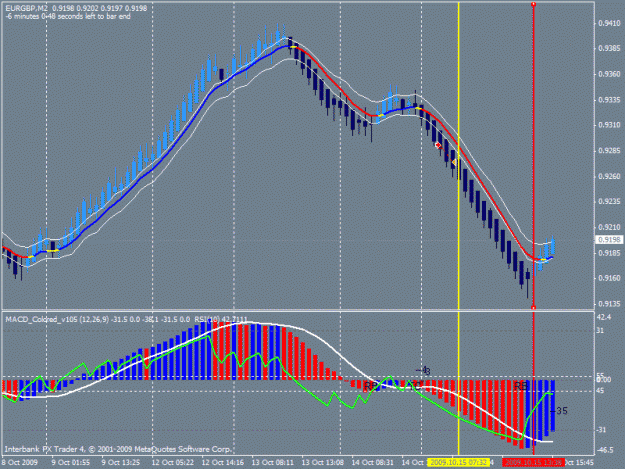Screen dimensions: 625x469
Task: Click the 0.9310 price axis label
Action: 609,125
